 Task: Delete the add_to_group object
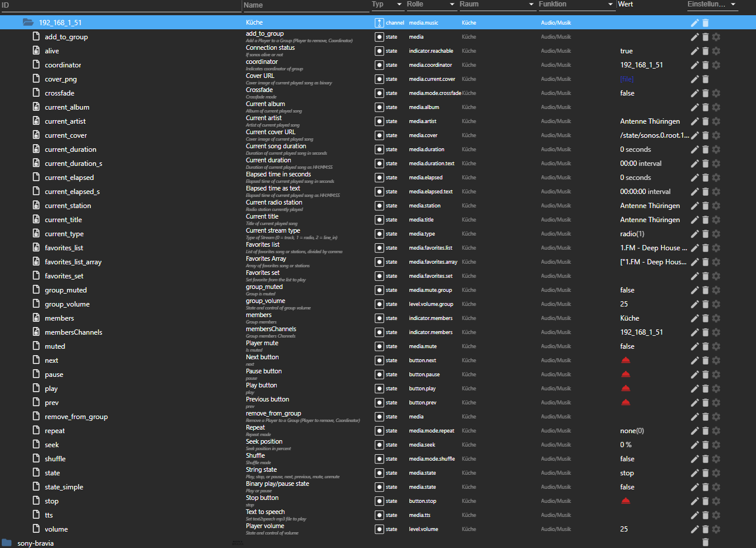(x=706, y=37)
